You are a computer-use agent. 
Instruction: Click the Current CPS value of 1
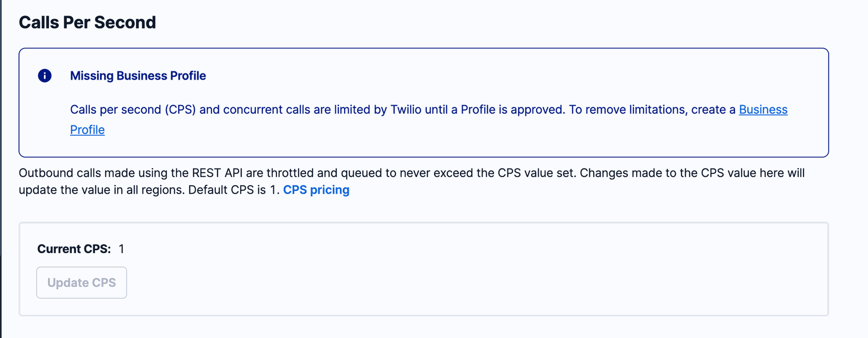(121, 248)
